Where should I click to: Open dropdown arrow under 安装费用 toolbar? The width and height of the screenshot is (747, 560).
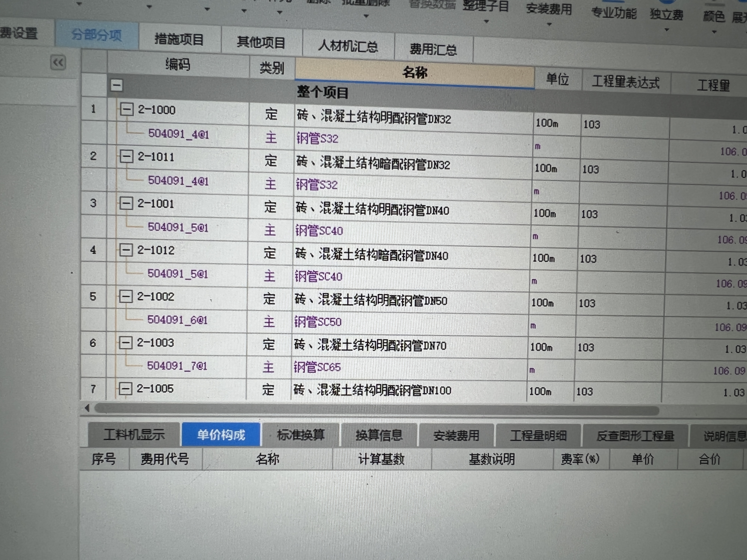point(549,24)
